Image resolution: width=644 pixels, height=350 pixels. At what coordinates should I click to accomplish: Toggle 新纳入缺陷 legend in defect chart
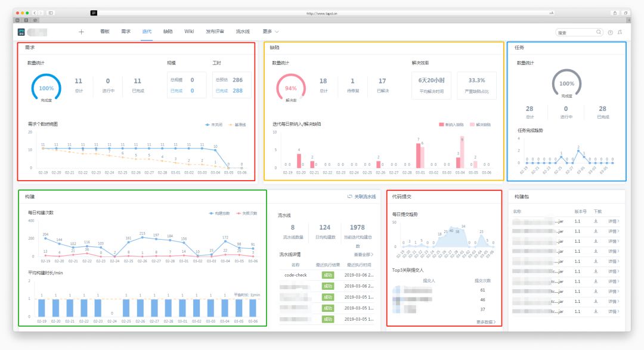(x=451, y=125)
